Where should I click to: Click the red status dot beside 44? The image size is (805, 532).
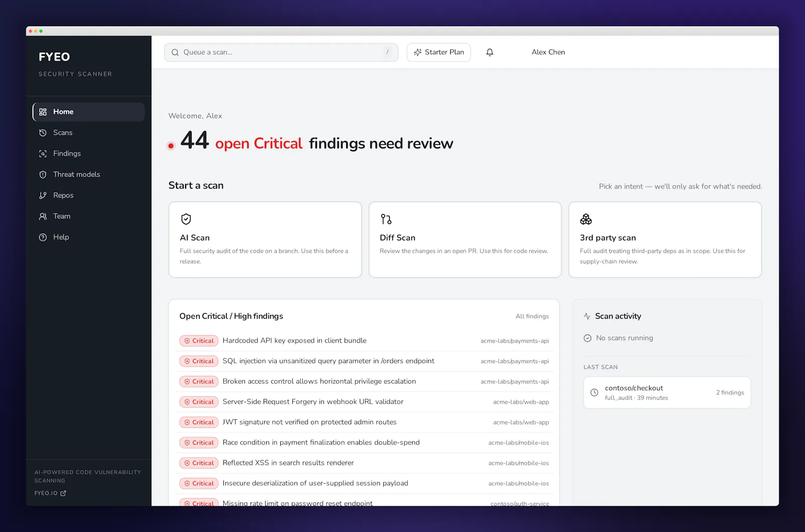pyautogui.click(x=171, y=146)
